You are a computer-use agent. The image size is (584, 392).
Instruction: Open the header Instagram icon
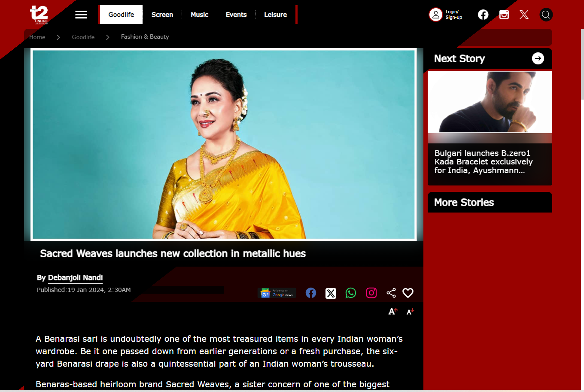click(504, 15)
